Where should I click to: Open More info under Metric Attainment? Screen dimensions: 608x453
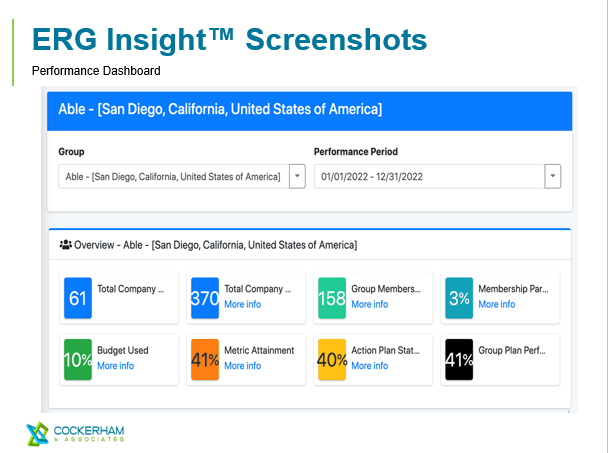243,366
